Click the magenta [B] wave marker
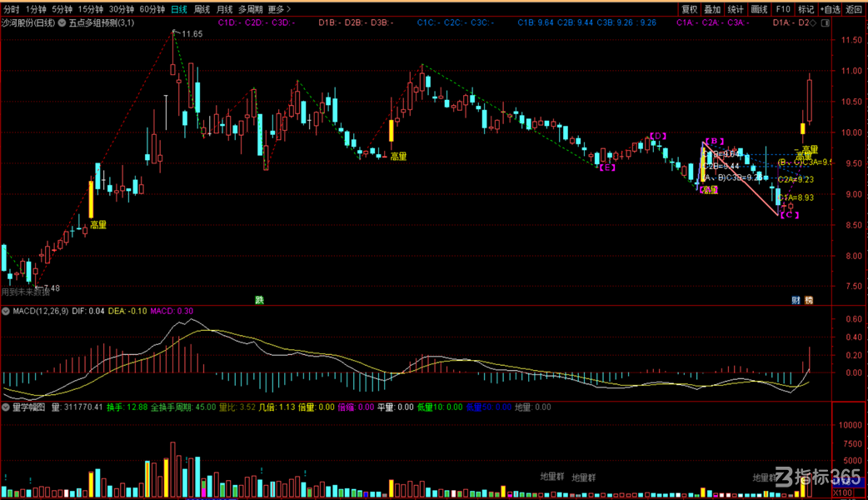 point(715,141)
